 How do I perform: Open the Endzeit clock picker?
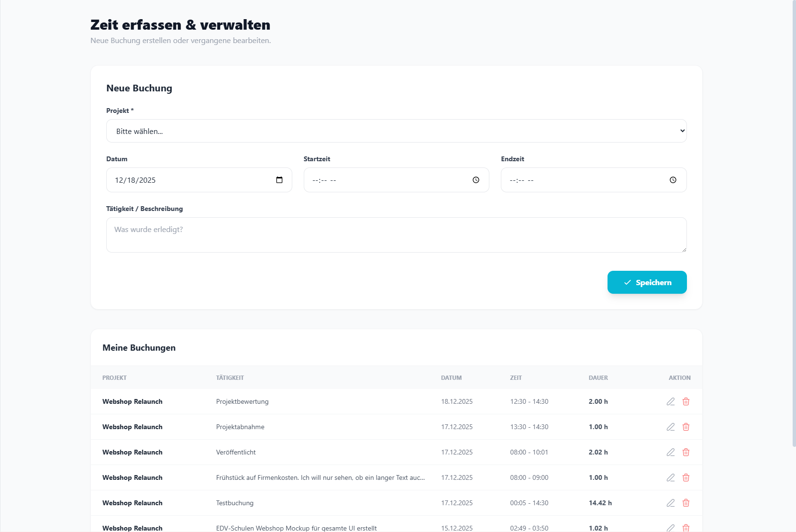point(673,180)
